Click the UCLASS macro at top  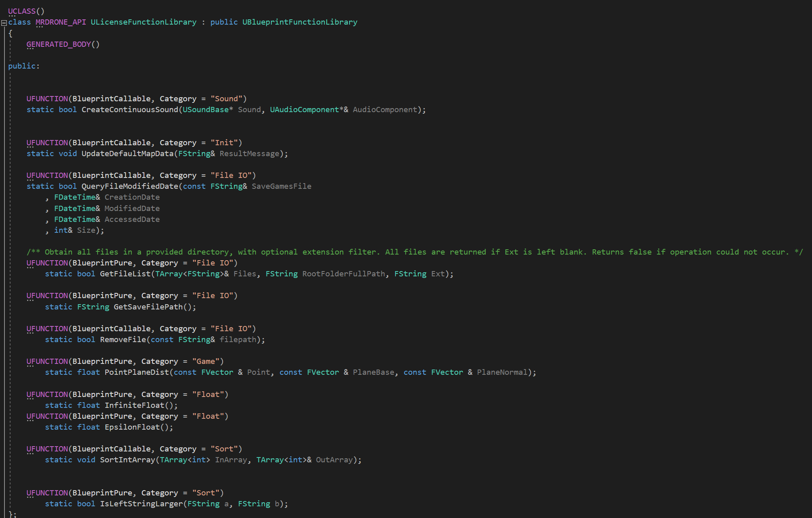[22, 11]
